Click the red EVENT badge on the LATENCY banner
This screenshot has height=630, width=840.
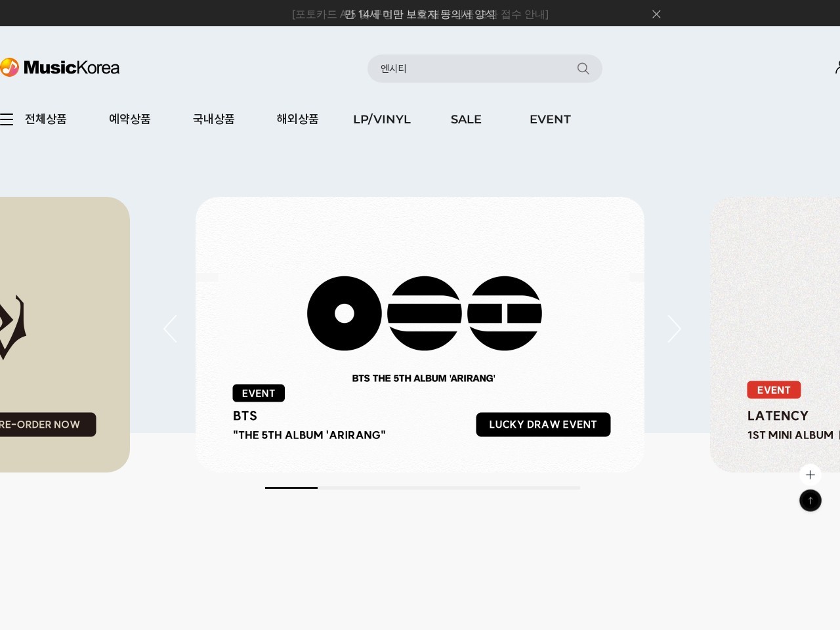tap(774, 389)
